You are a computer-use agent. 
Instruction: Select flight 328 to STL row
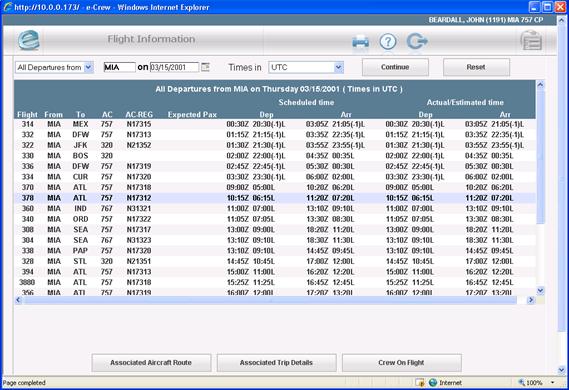275,261
